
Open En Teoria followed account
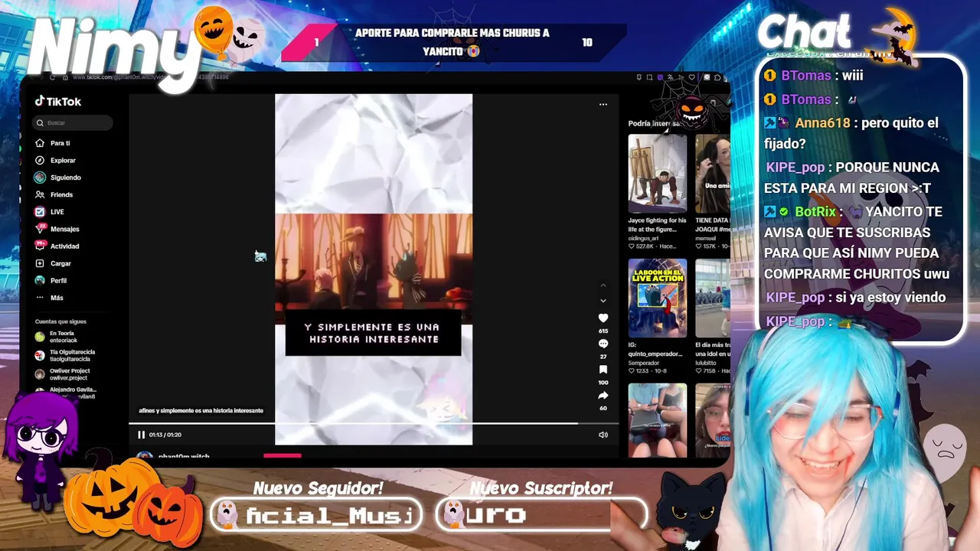tap(56, 337)
